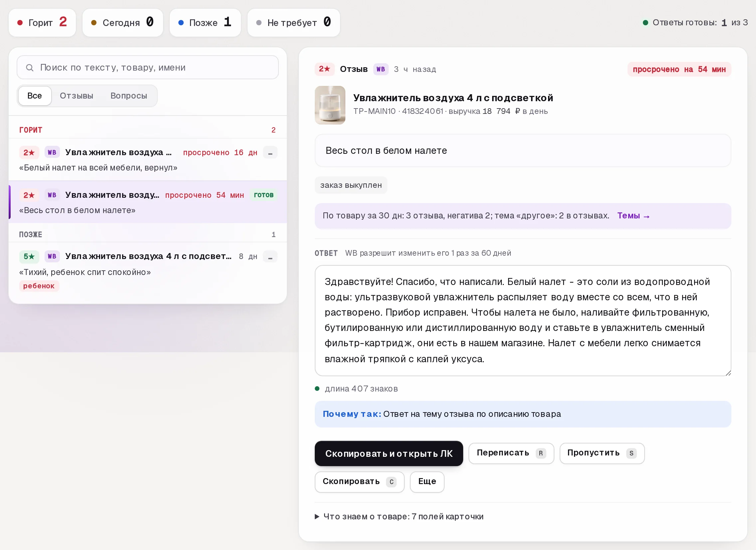
Task: Open more options on the 8 дн review
Action: 270,257
